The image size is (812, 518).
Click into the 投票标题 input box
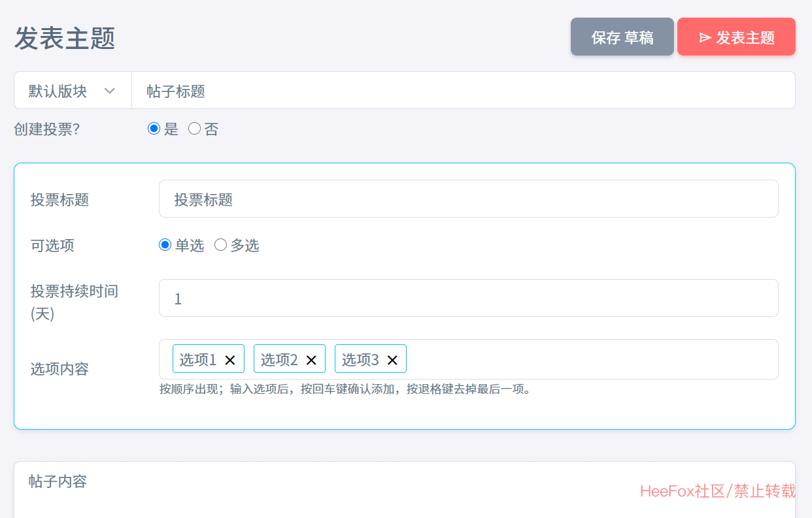[x=468, y=199]
